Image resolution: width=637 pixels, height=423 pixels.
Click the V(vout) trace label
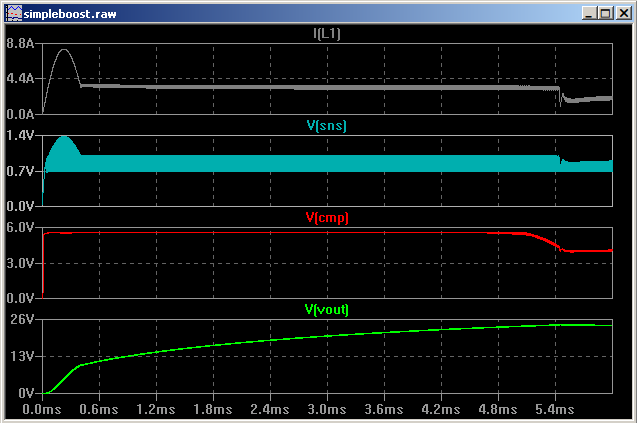coord(327,310)
